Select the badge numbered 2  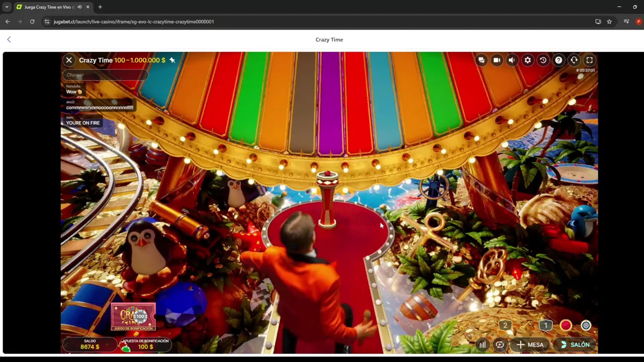(505, 326)
